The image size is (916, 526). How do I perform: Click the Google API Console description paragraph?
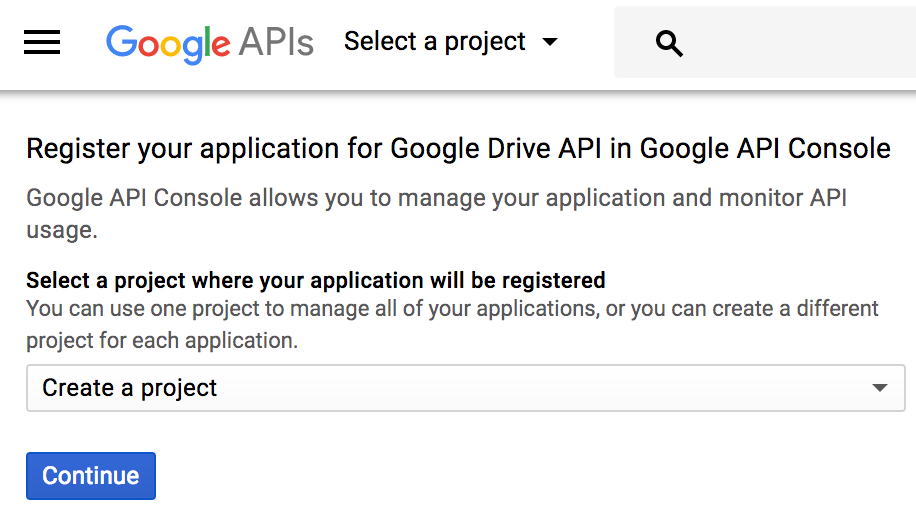(435, 213)
